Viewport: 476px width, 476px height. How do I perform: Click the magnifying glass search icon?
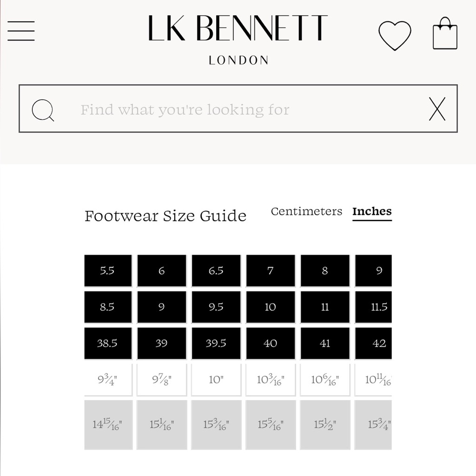43,110
